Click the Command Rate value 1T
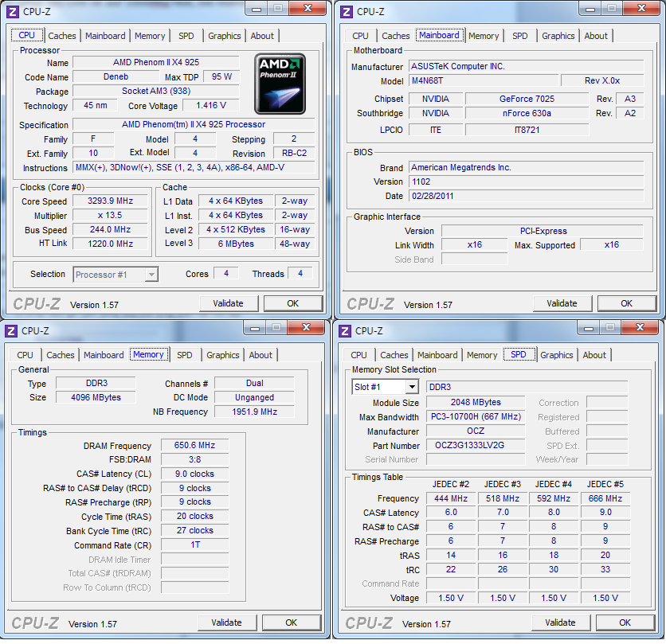Image resolution: width=666 pixels, height=644 pixels. pyautogui.click(x=195, y=544)
